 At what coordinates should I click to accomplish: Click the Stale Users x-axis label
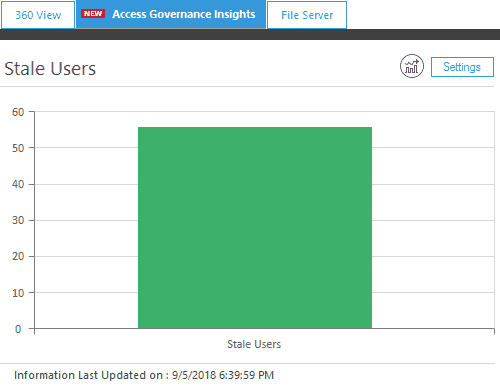coord(254,344)
